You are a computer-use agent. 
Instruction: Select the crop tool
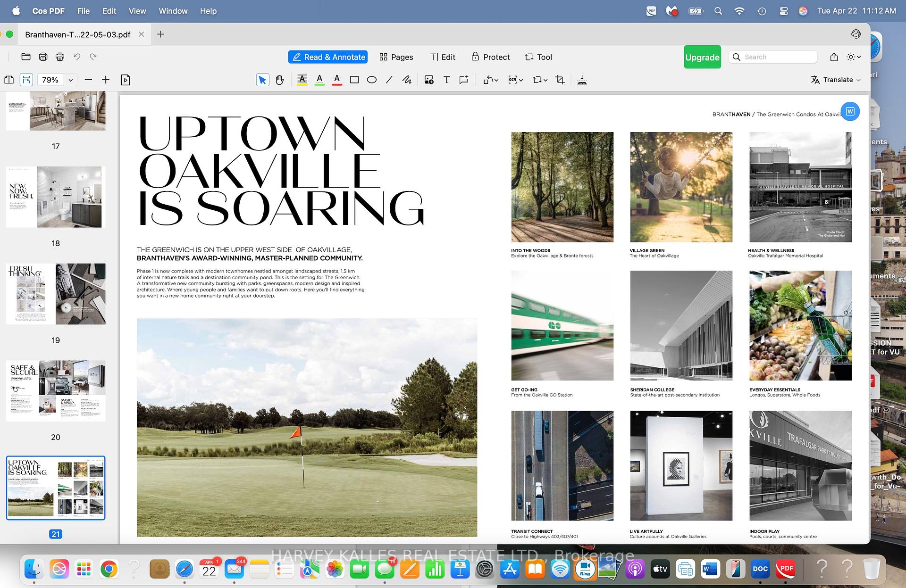[560, 80]
